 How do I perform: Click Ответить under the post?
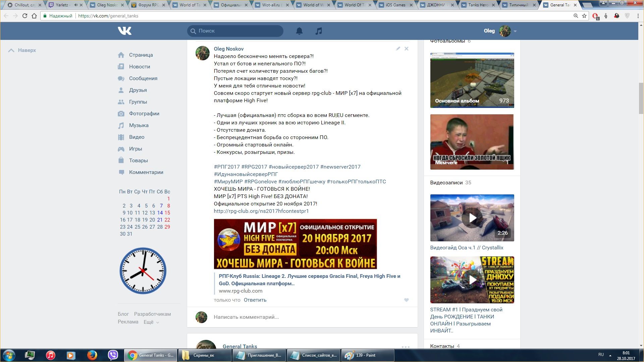click(x=255, y=300)
